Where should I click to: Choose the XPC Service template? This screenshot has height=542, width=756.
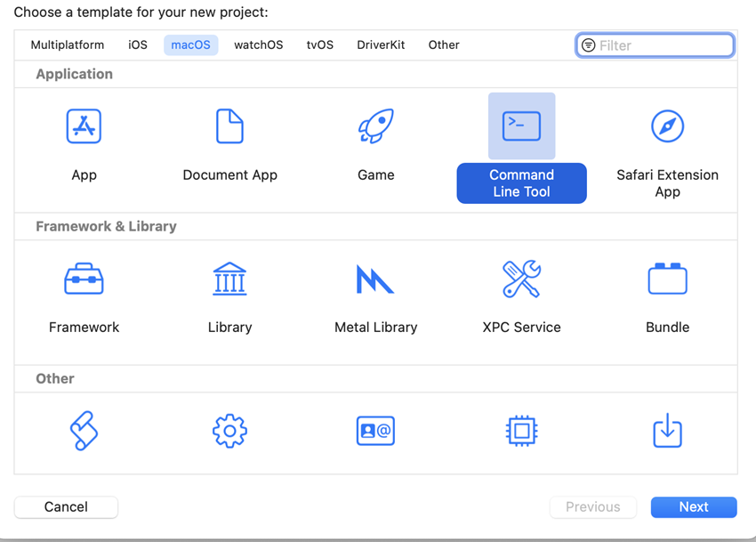click(x=521, y=278)
